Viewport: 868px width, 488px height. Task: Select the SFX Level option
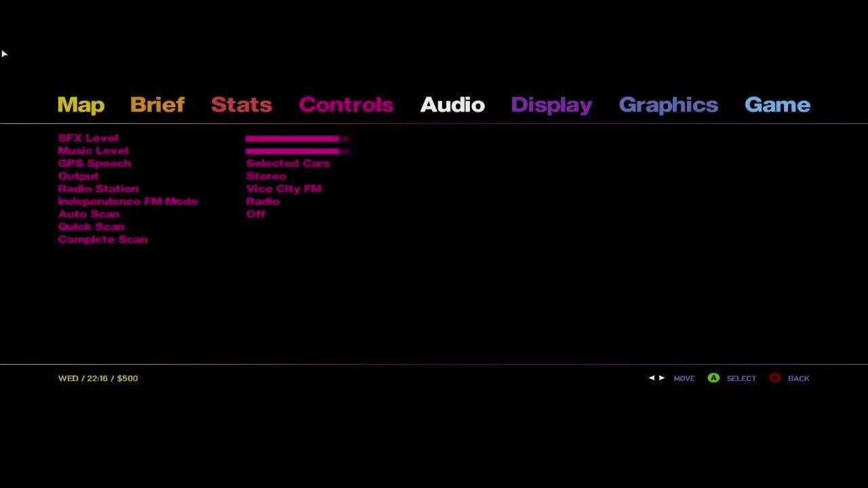88,138
